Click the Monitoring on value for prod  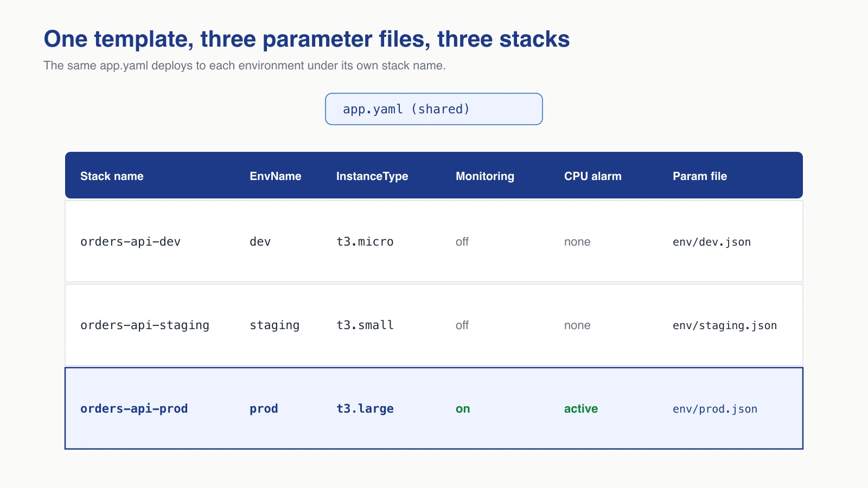[463, 409]
